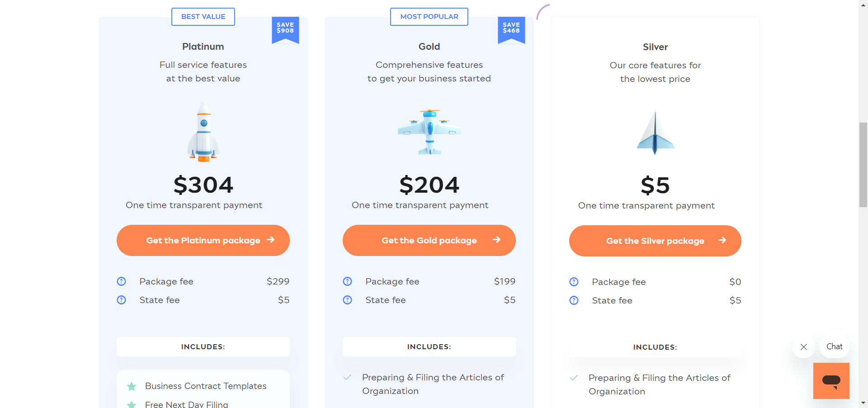
Task: Dismiss the Chat popup with the X
Action: click(803, 347)
